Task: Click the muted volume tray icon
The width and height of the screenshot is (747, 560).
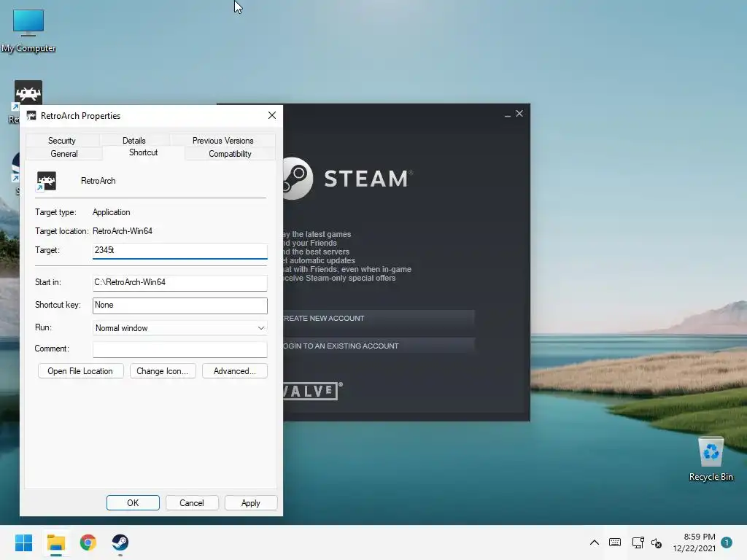Action: pyautogui.click(x=657, y=542)
